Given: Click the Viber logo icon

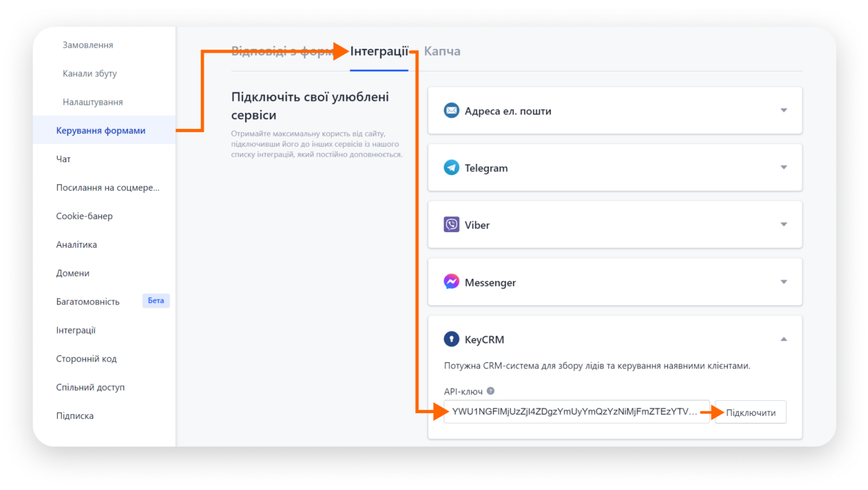Looking at the screenshot, I should (451, 224).
